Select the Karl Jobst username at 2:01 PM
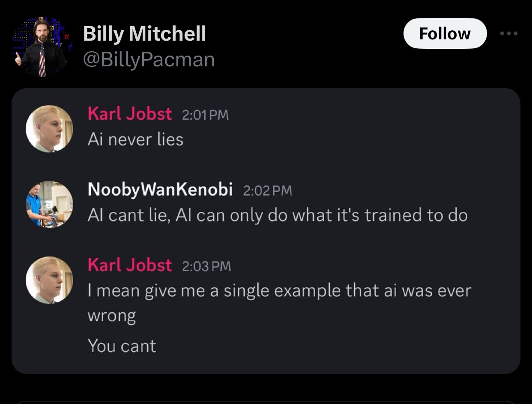 130,114
